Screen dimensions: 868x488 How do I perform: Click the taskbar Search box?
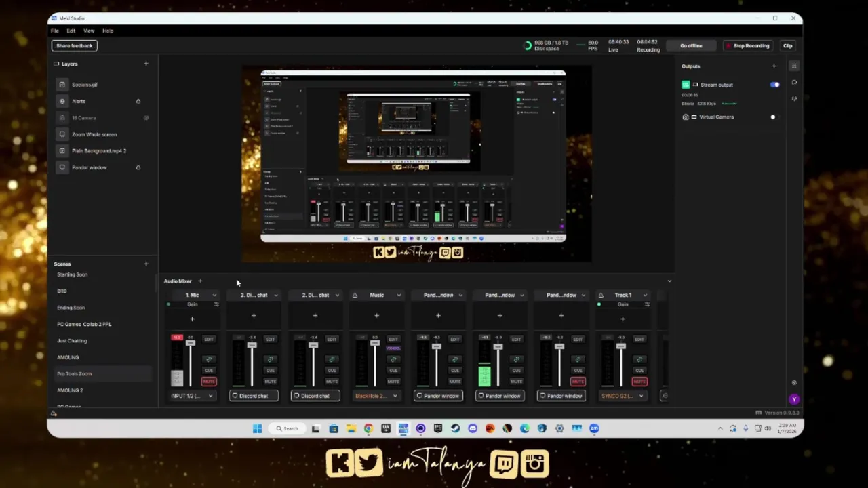[x=287, y=428]
